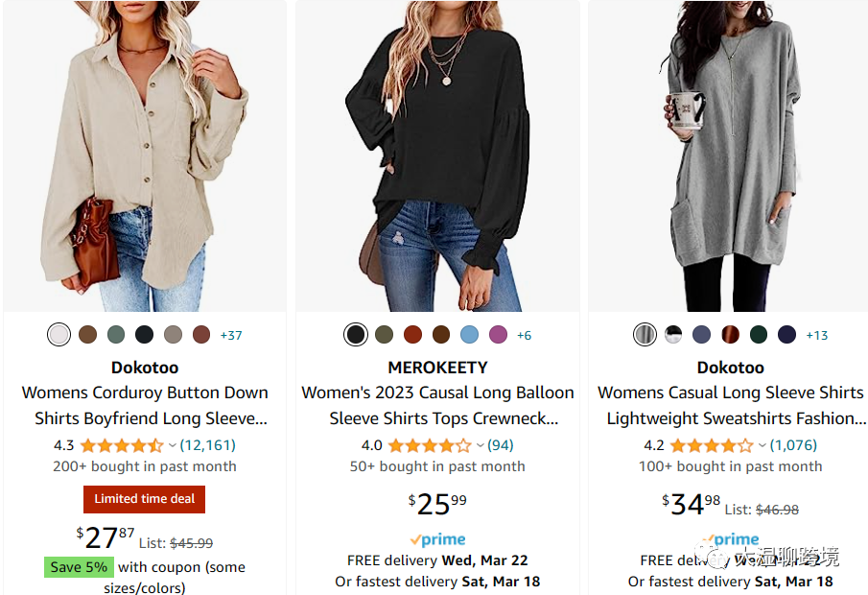Pick the red swatch under MEROKEETY top

[412, 335]
